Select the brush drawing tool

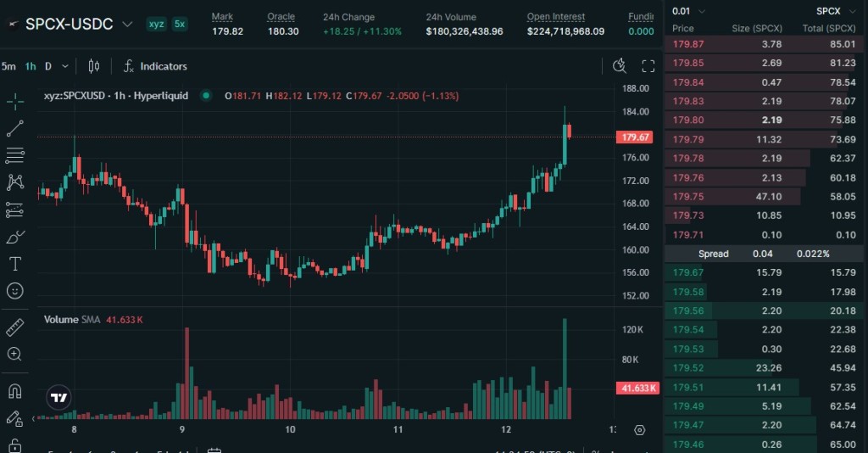[x=15, y=237]
